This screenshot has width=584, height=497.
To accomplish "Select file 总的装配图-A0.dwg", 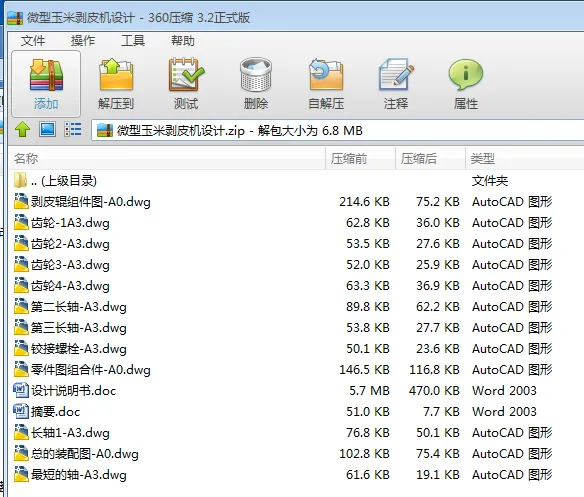I will tap(296, 453).
